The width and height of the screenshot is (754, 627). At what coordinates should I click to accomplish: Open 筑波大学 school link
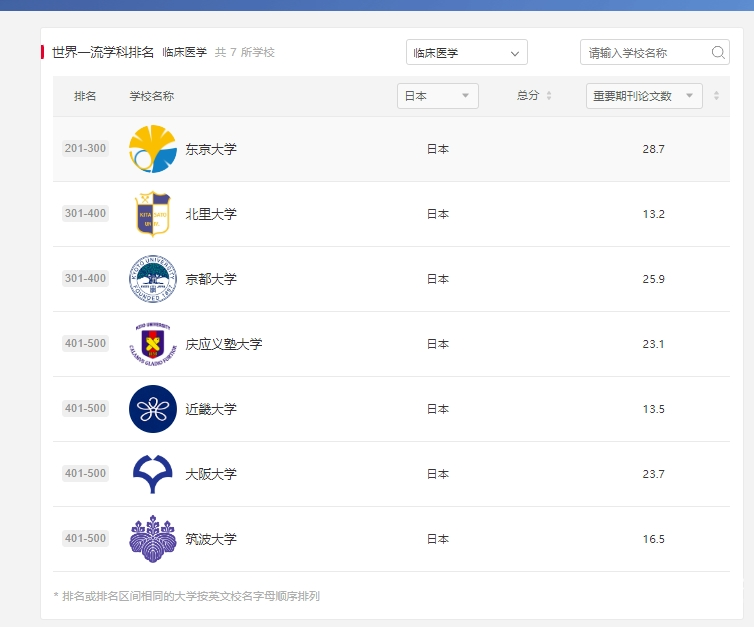pos(211,539)
